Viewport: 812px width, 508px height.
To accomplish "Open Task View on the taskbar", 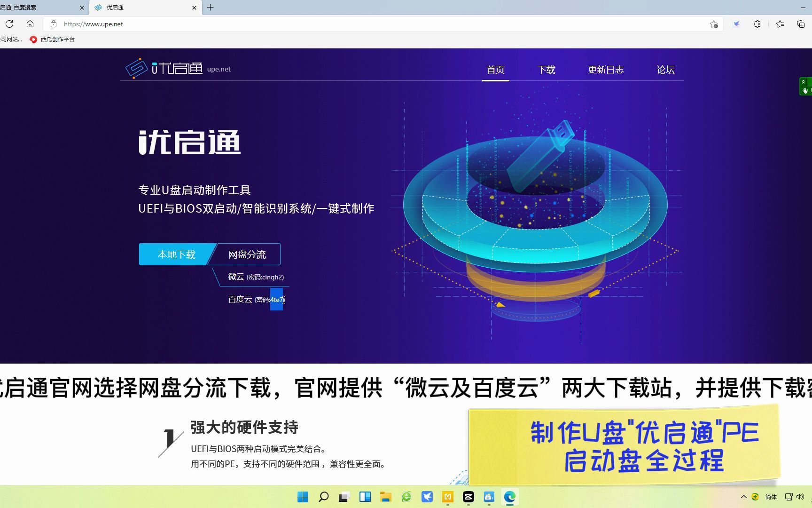I will (x=344, y=497).
